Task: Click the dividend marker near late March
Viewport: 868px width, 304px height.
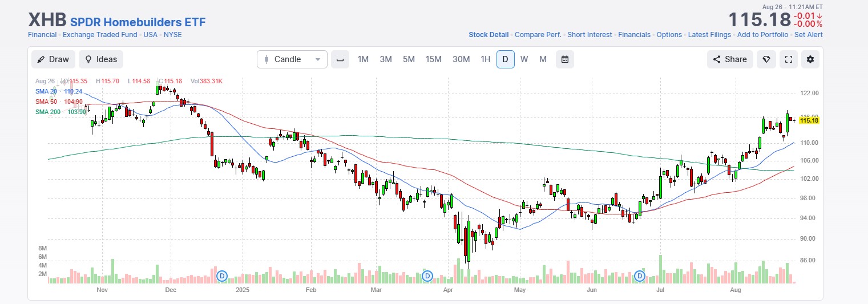Action: pyautogui.click(x=427, y=276)
